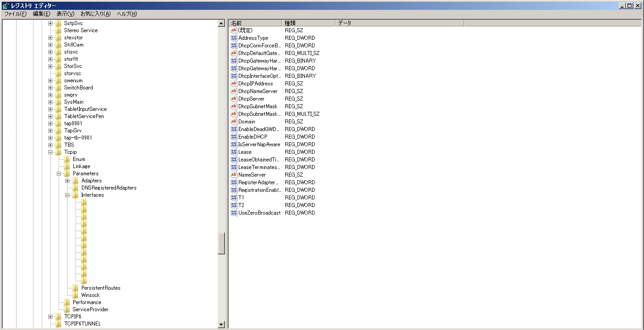Collapse the Parameters tree node
644x330 pixels.
59,173
